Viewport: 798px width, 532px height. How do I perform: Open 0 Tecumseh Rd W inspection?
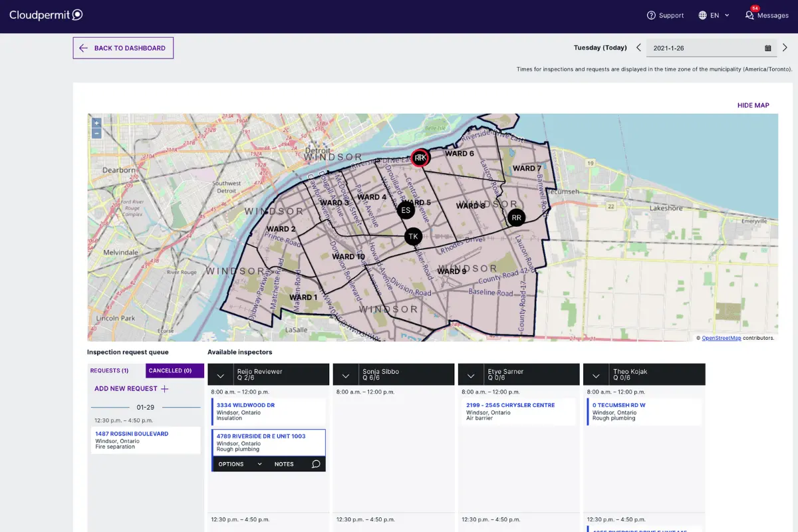coord(619,405)
